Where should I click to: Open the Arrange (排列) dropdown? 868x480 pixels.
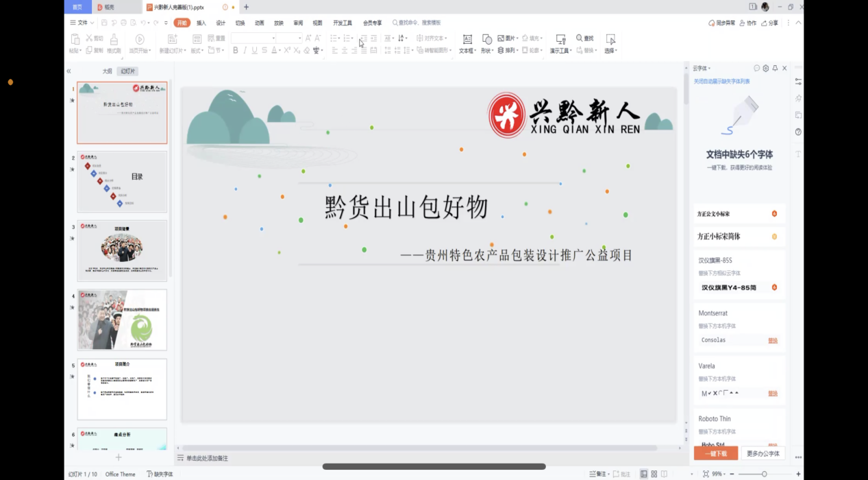508,50
